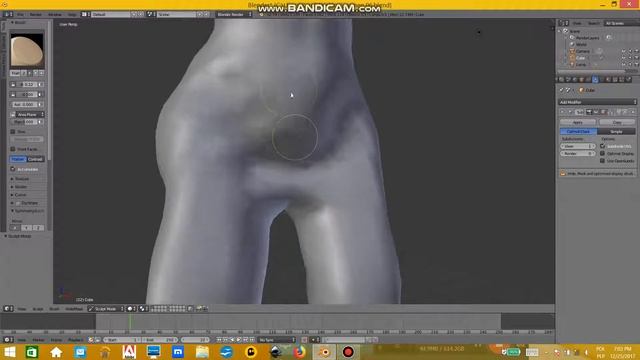The width and height of the screenshot is (640, 360).
Task: Click the timeline editor type icon
Action: (8, 340)
